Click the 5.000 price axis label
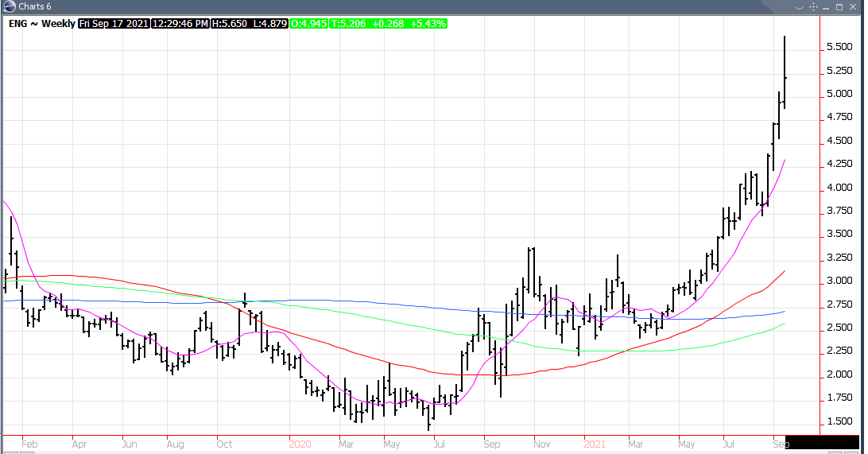This screenshot has height=454, width=868. tap(839, 94)
